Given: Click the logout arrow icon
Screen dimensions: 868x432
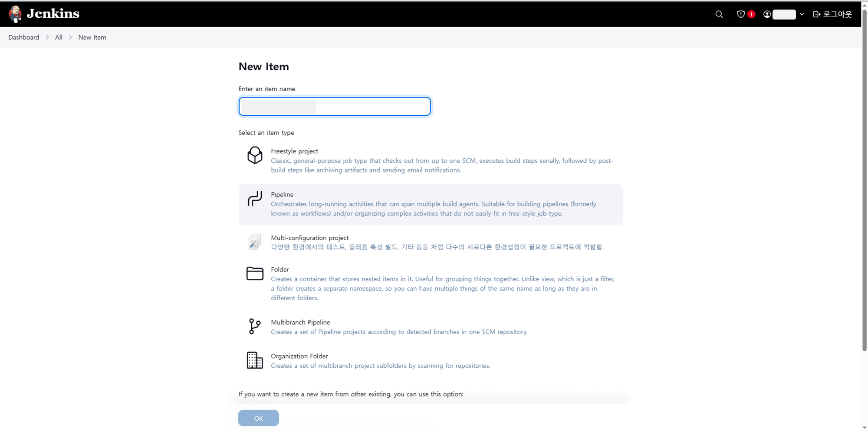Looking at the screenshot, I should click(816, 14).
